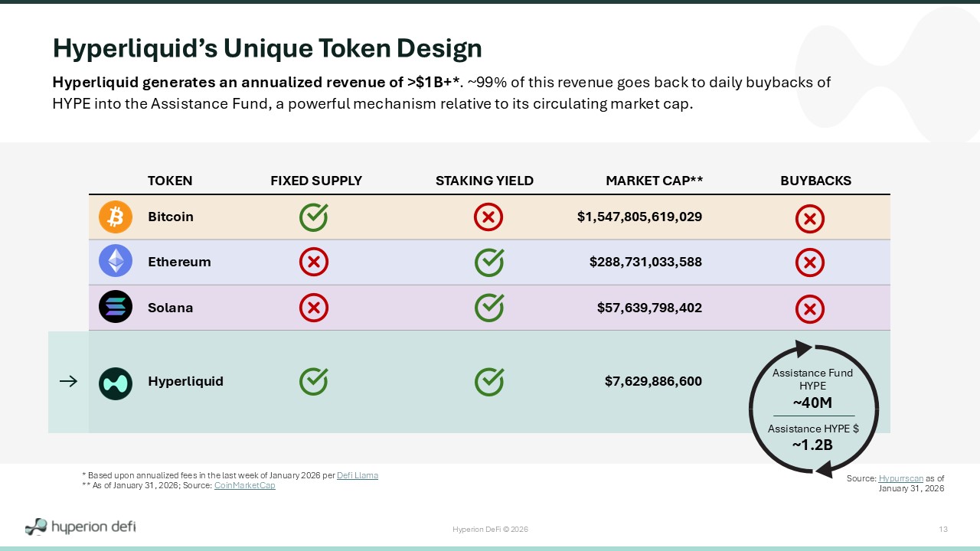980x551 pixels.
Task: Open the Defi Llama source link
Action: (x=358, y=476)
